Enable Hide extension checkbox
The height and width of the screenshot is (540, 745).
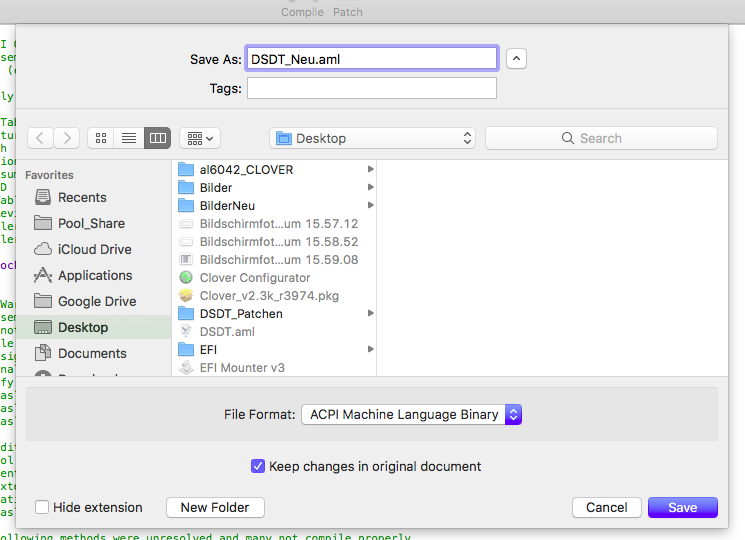pyautogui.click(x=42, y=507)
